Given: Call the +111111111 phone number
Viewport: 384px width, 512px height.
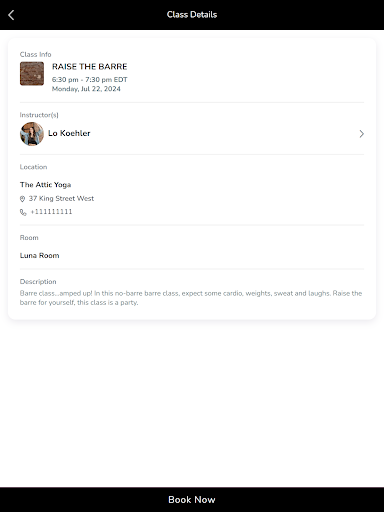Looking at the screenshot, I should 51,212.
